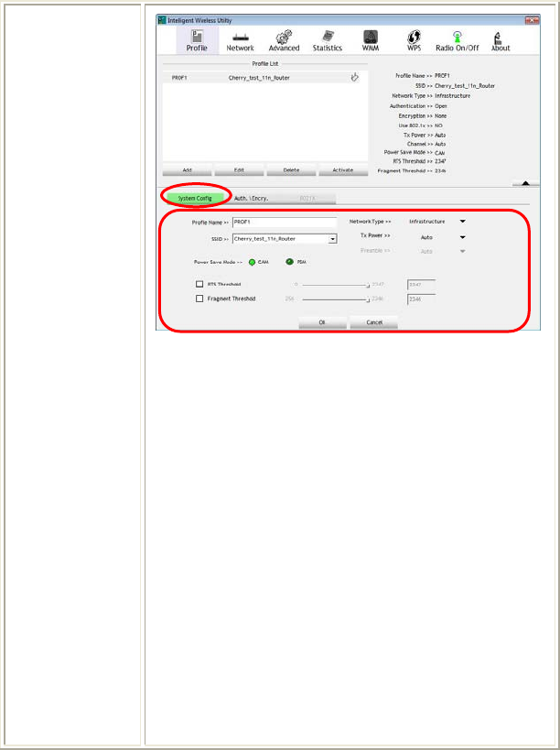560x750 pixels.
Task: Click the Infrastructure network type value
Action: pyautogui.click(x=427, y=222)
